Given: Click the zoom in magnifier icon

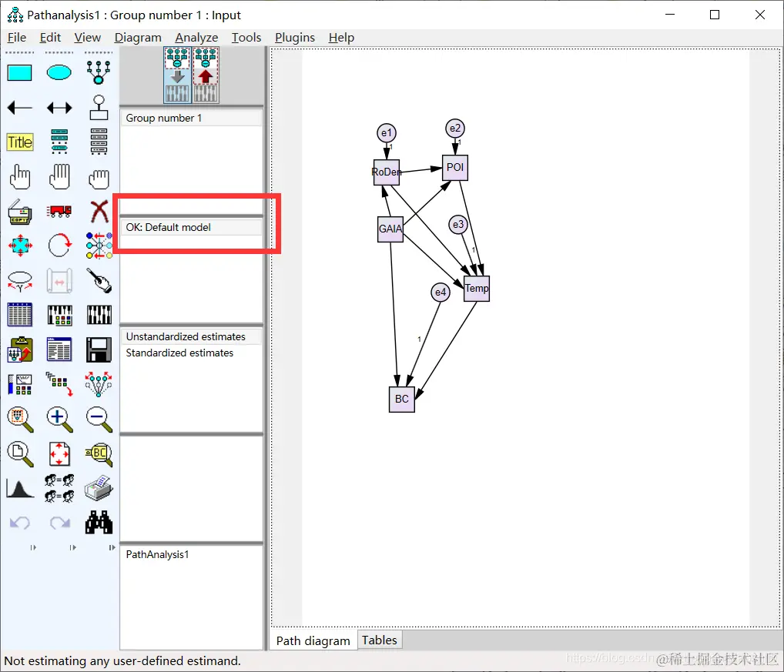Looking at the screenshot, I should click(59, 420).
